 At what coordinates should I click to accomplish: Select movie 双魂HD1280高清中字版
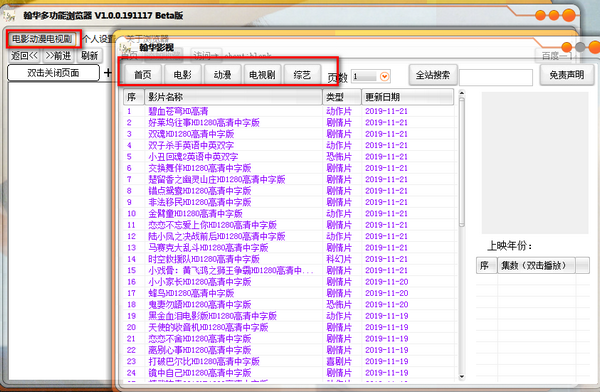click(191, 134)
